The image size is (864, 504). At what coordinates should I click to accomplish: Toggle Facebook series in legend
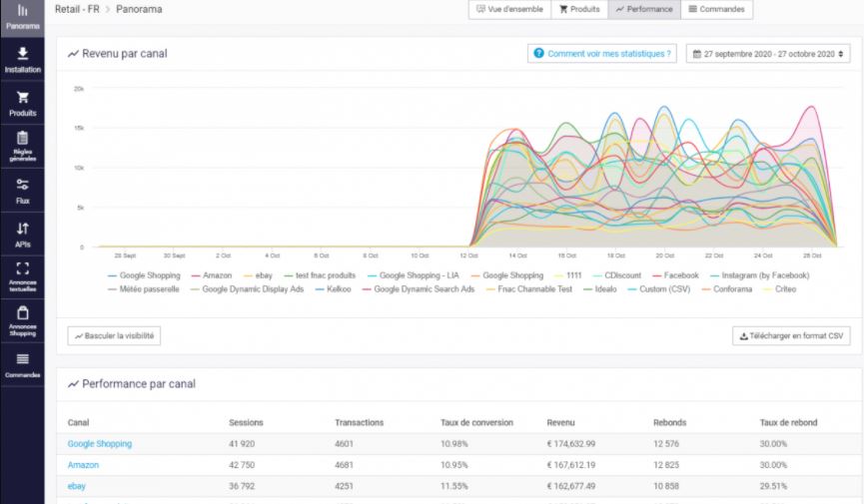[675, 275]
